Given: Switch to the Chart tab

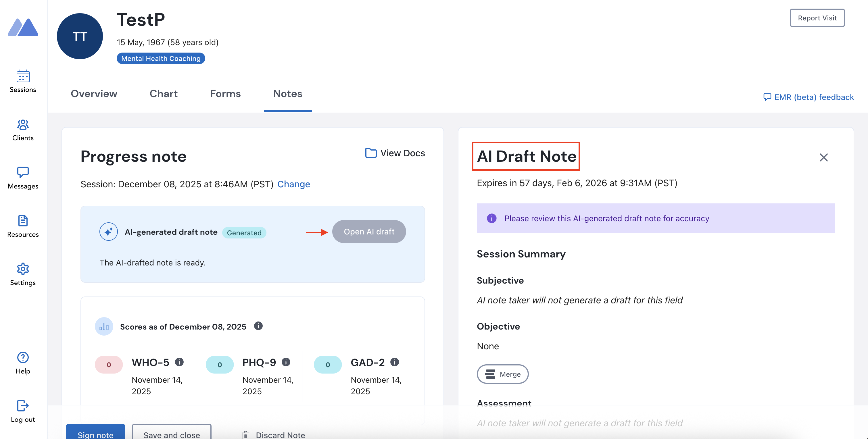Looking at the screenshot, I should (x=164, y=94).
